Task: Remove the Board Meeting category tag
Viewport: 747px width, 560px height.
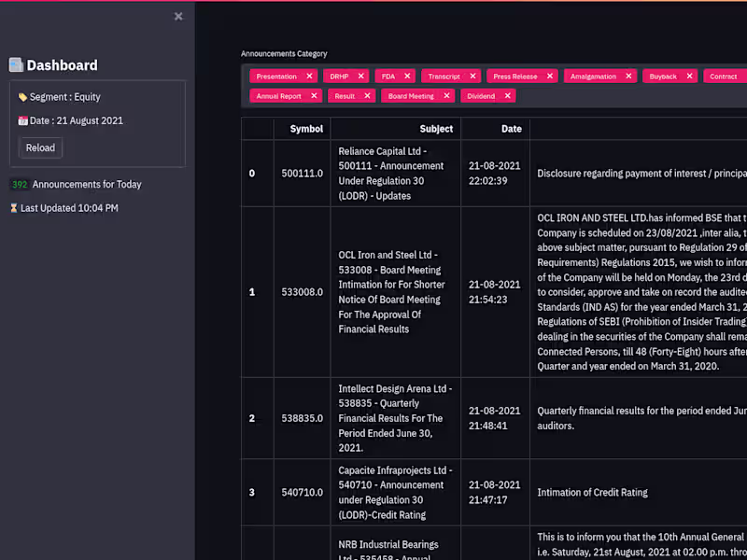Action: point(446,96)
